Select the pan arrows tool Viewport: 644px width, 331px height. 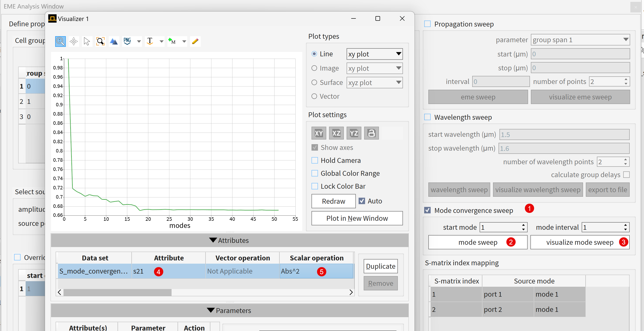pyautogui.click(x=74, y=41)
